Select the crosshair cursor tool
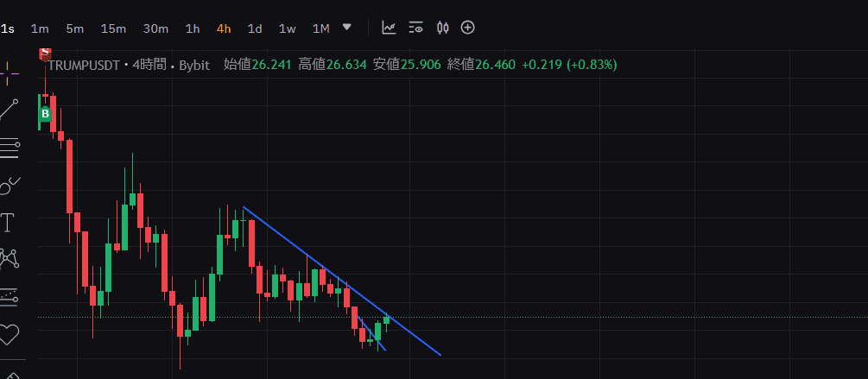 [9, 73]
